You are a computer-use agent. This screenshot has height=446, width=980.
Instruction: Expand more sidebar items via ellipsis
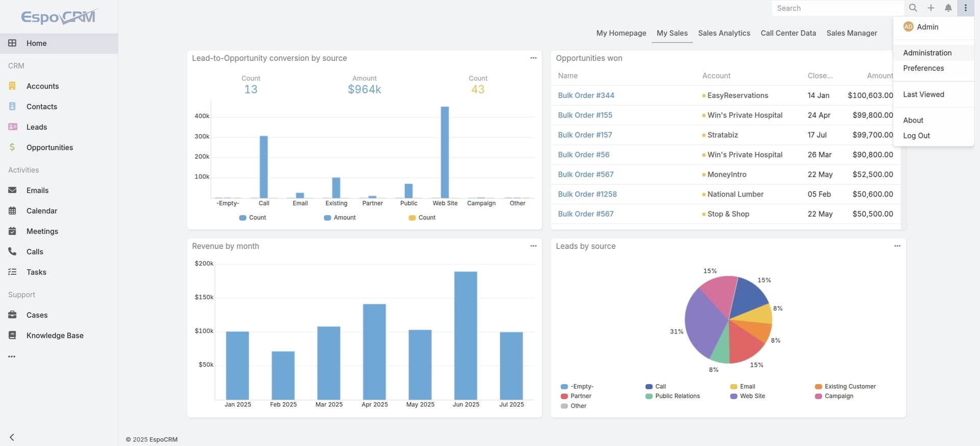pyautogui.click(x=12, y=357)
